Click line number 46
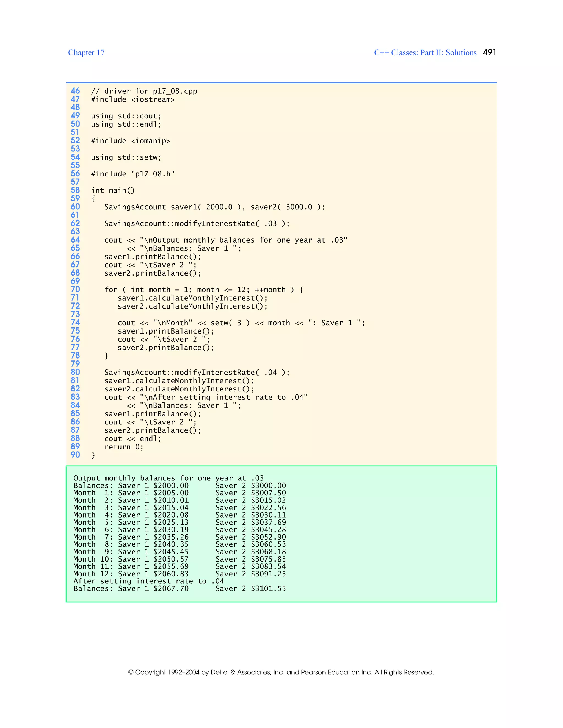 click(x=75, y=91)
